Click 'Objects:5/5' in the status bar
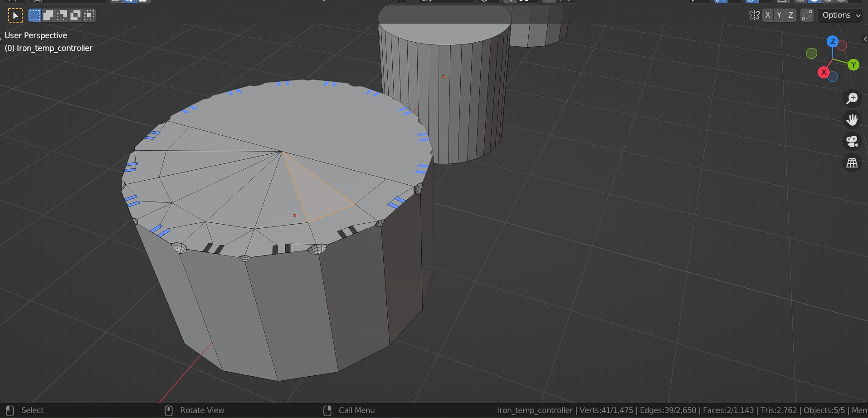 [x=824, y=410]
